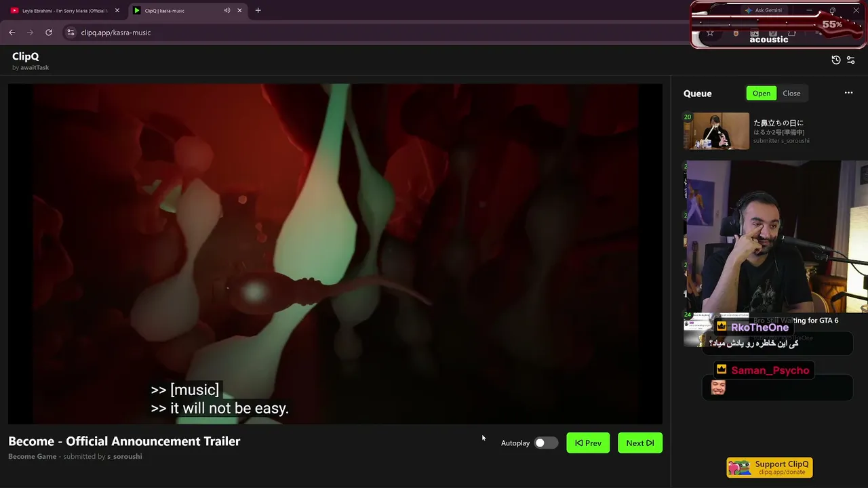The width and height of the screenshot is (868, 488).
Task: Open a new browser tab
Action: (258, 10)
